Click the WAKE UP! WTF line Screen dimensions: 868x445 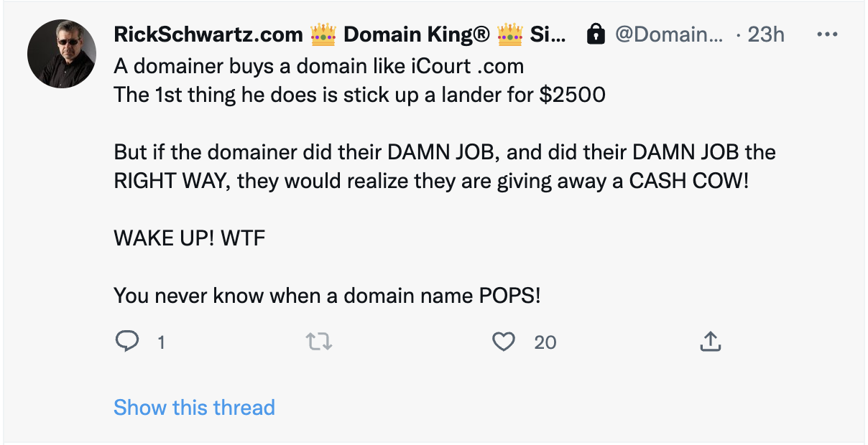pyautogui.click(x=190, y=238)
